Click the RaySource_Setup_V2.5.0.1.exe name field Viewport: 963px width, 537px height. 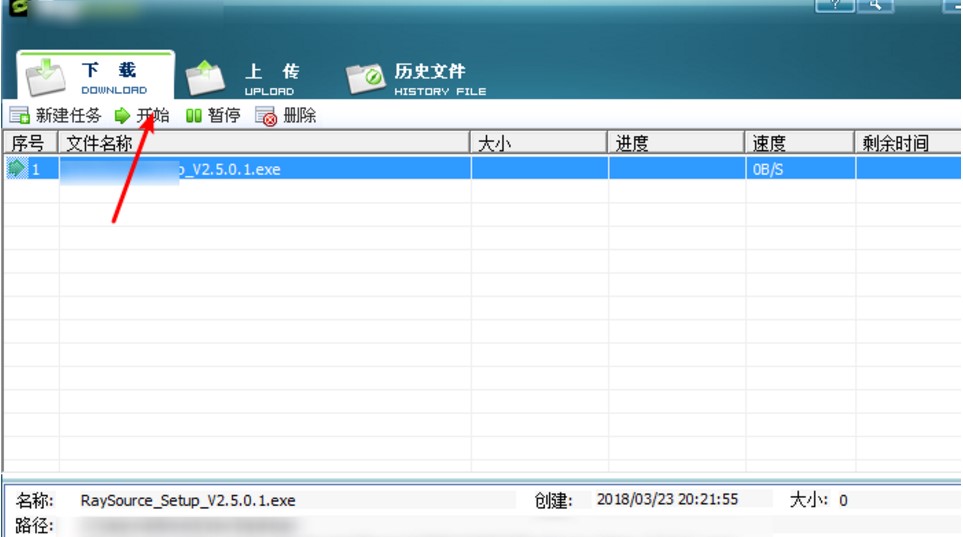188,501
